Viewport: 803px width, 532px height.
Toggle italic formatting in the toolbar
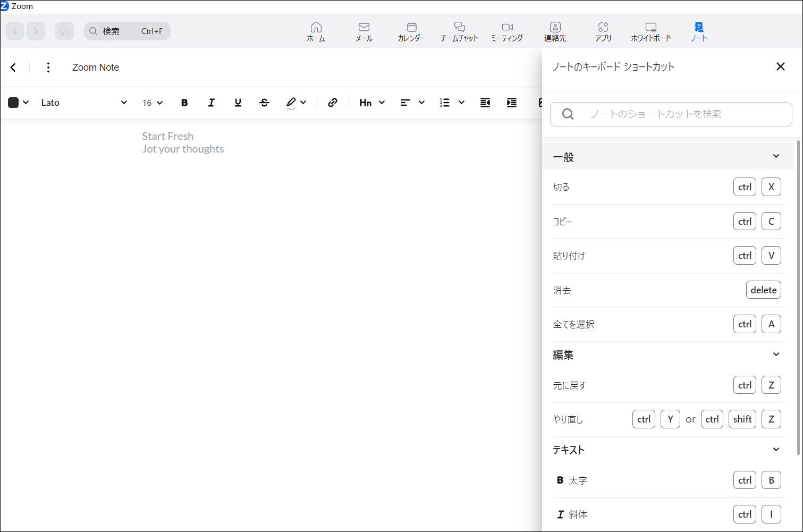click(211, 103)
